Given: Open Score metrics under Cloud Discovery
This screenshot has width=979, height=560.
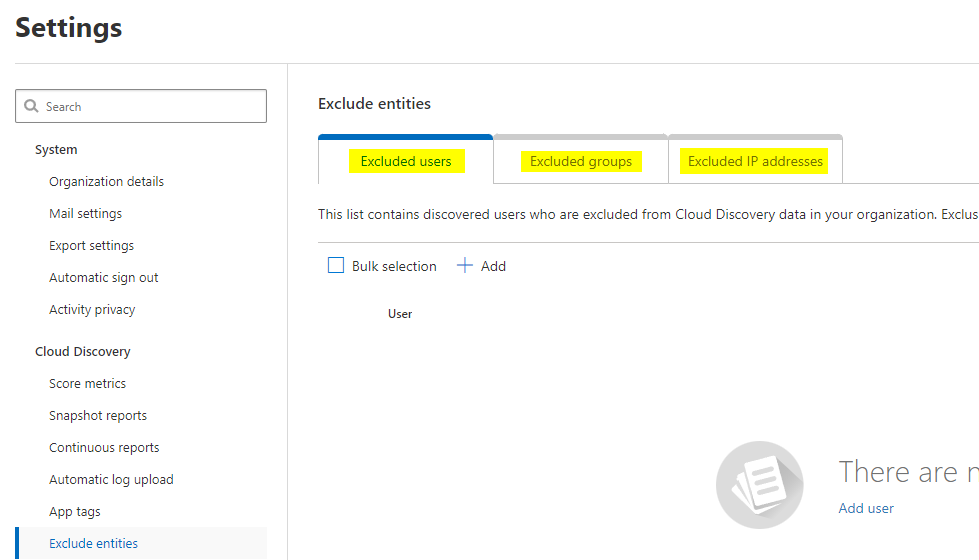Looking at the screenshot, I should [87, 383].
